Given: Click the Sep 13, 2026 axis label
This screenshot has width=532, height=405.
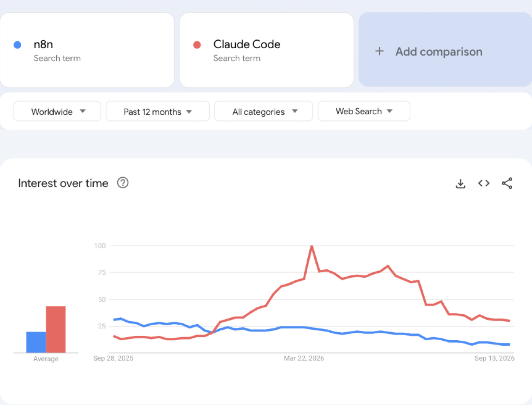Looking at the screenshot, I should click(494, 358).
